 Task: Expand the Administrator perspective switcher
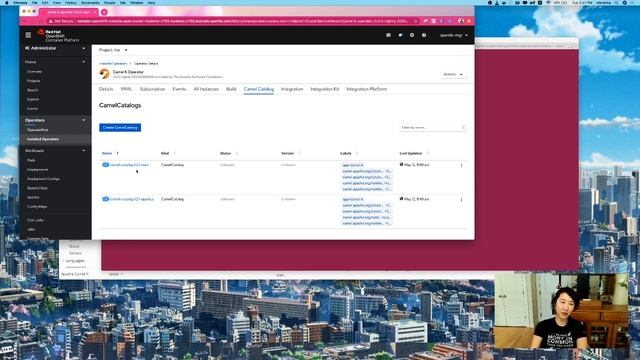55,48
